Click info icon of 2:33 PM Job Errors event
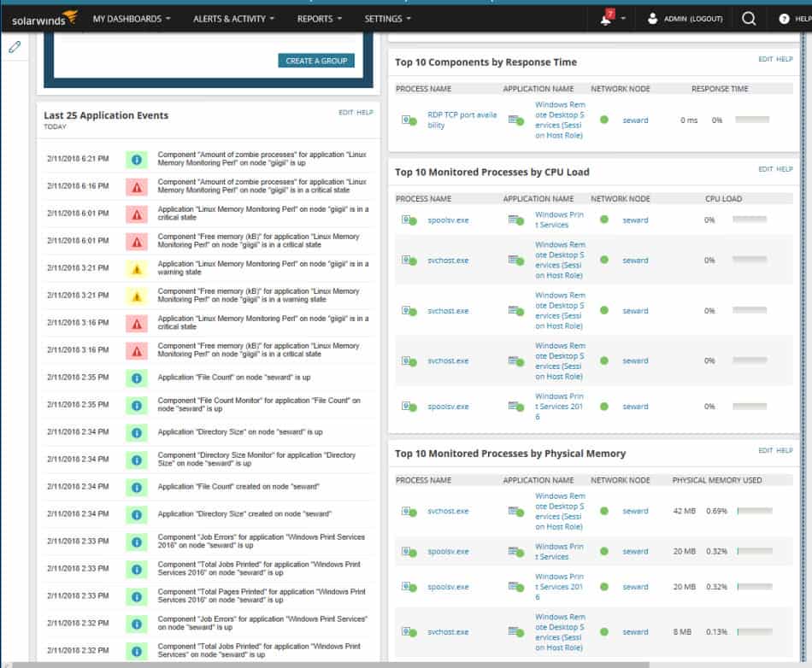 pos(137,542)
